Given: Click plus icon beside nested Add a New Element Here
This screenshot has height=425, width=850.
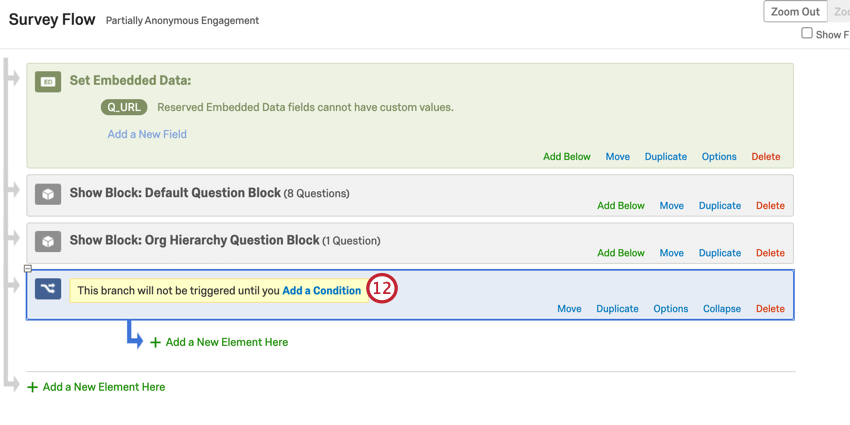Looking at the screenshot, I should [x=155, y=343].
